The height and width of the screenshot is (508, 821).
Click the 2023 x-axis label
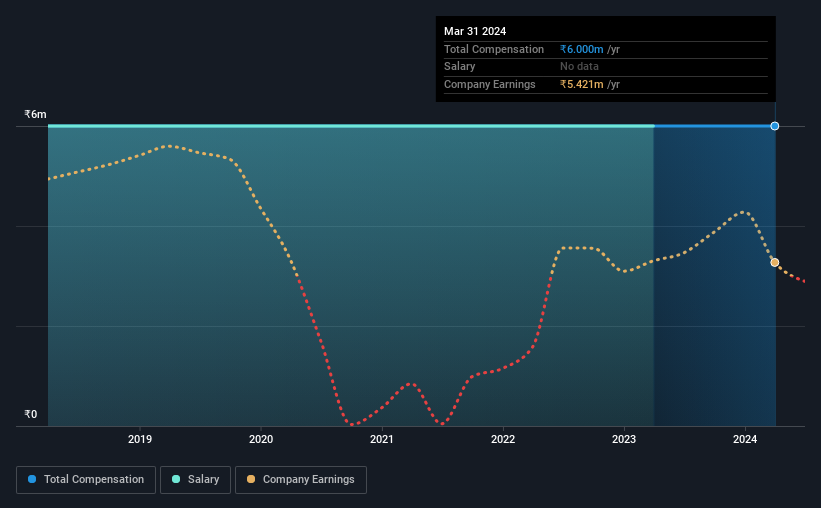[624, 439]
